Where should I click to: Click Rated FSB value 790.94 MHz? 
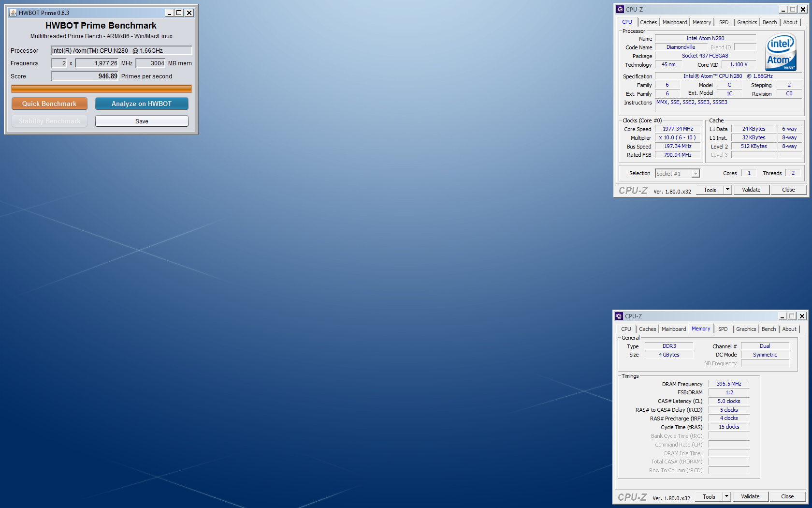point(678,155)
